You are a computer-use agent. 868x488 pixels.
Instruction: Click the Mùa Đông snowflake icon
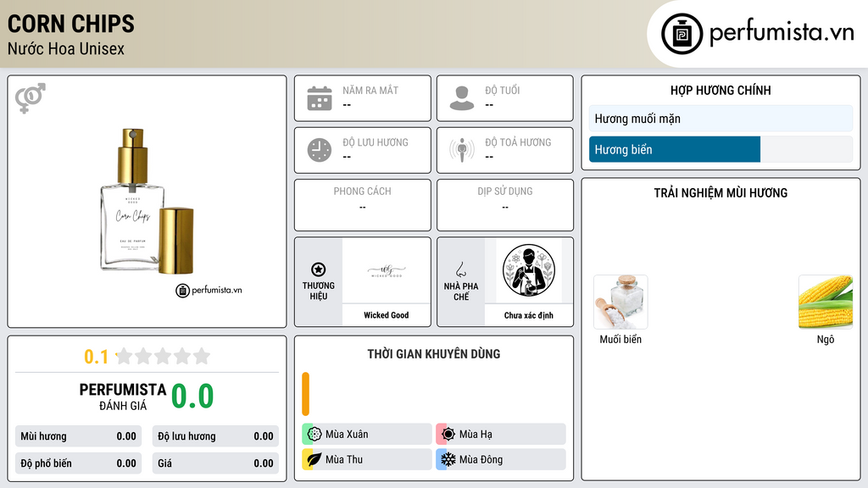pos(448,459)
